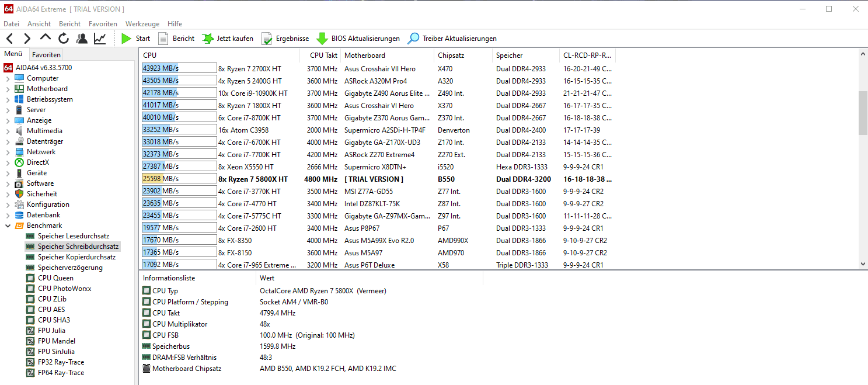Open FPU Mandel benchmark

click(56, 341)
